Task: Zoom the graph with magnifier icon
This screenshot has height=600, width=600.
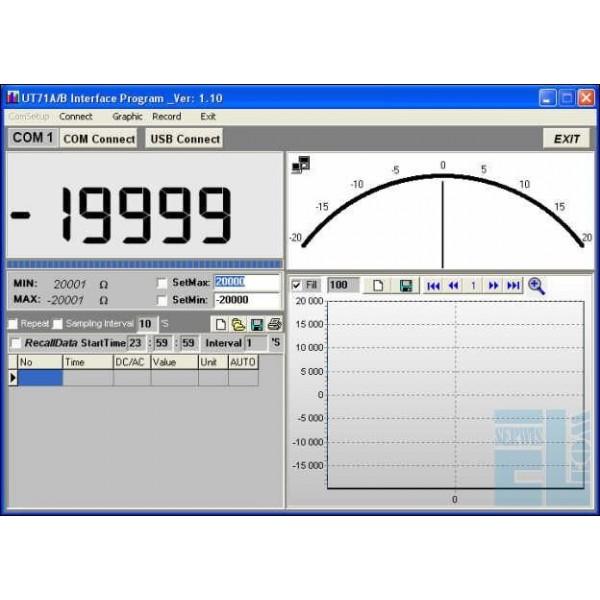Action: (537, 285)
